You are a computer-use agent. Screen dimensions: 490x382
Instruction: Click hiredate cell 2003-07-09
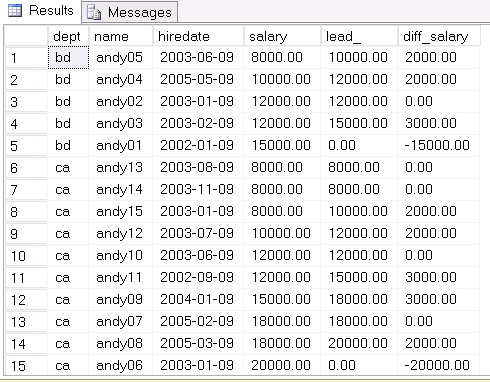click(197, 233)
